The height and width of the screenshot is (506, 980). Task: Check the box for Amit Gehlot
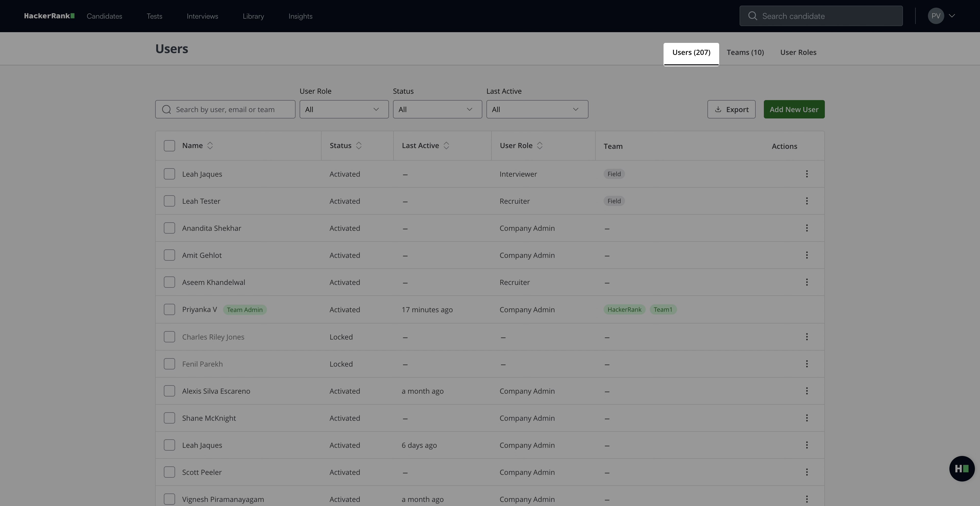169,255
